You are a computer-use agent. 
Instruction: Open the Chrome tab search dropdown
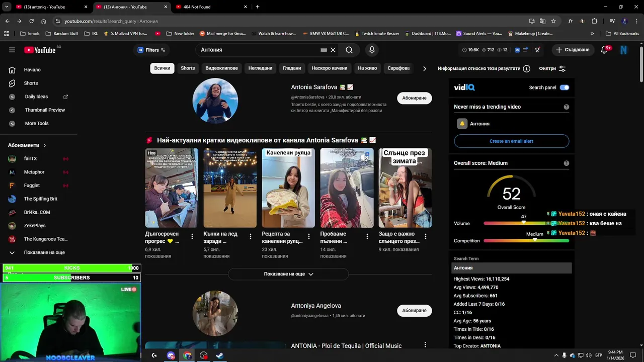(7, 7)
